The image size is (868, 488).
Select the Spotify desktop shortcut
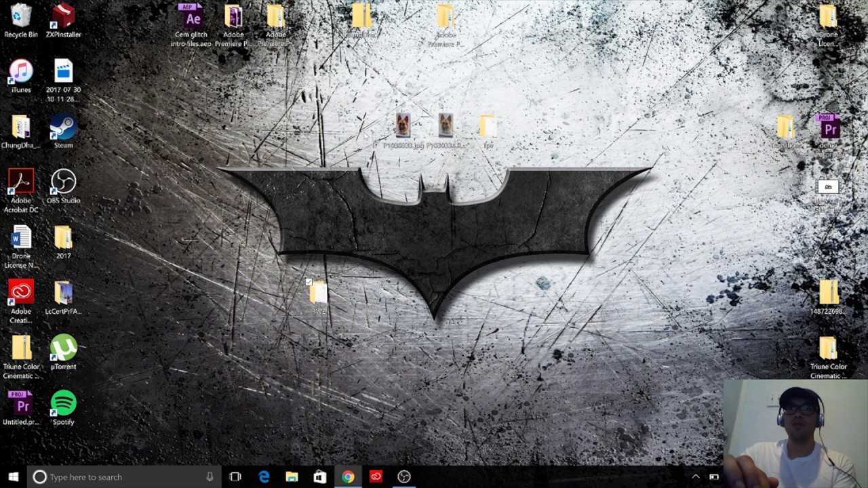(63, 409)
